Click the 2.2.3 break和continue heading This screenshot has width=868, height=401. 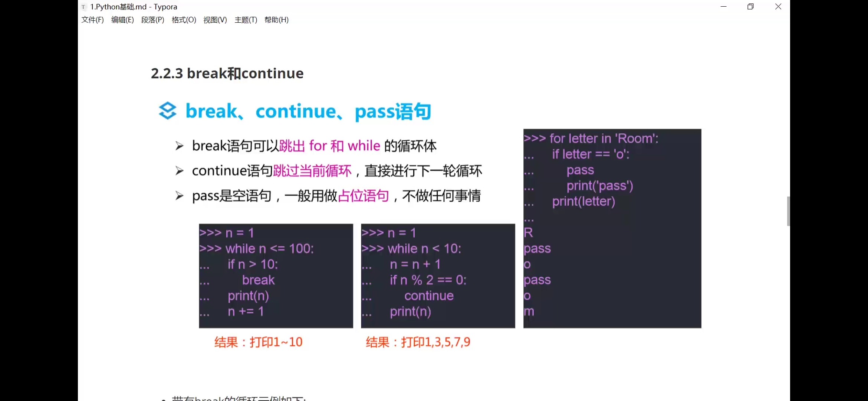point(227,74)
